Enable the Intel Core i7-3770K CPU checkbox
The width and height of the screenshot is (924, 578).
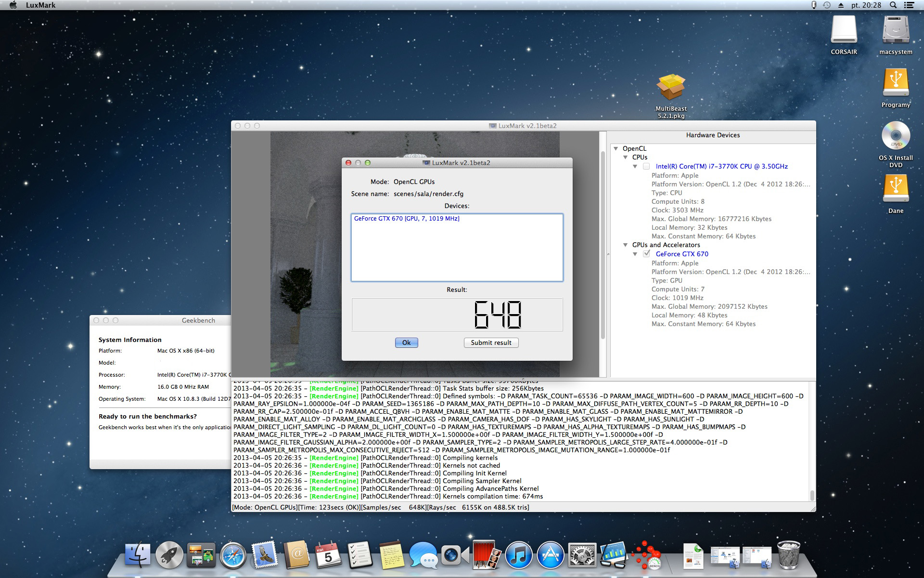click(x=646, y=167)
